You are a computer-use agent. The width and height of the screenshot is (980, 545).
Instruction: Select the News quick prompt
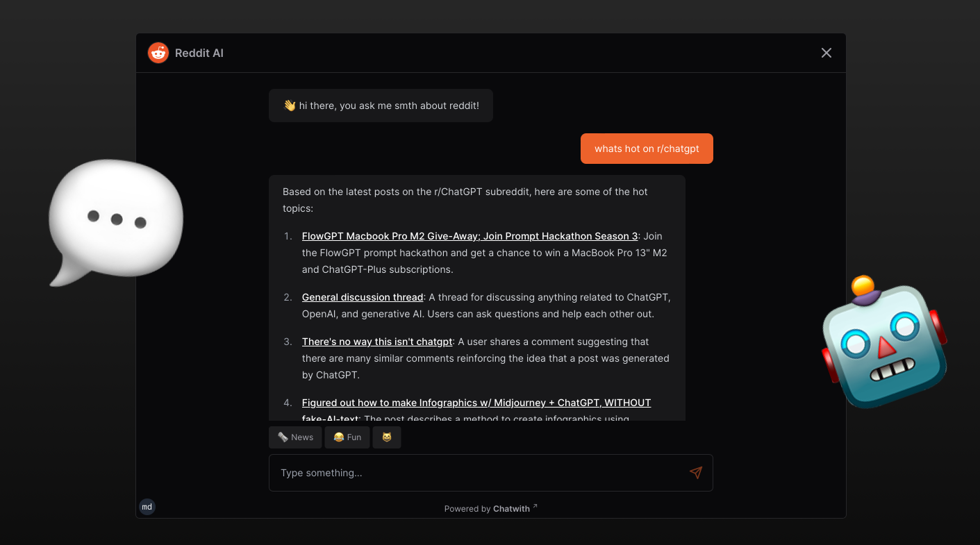tap(295, 437)
